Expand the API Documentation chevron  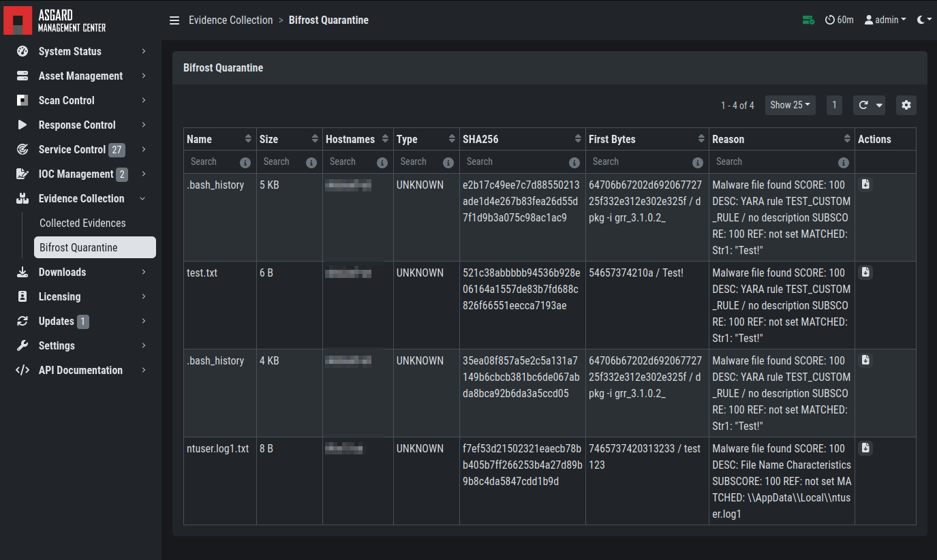tap(144, 371)
